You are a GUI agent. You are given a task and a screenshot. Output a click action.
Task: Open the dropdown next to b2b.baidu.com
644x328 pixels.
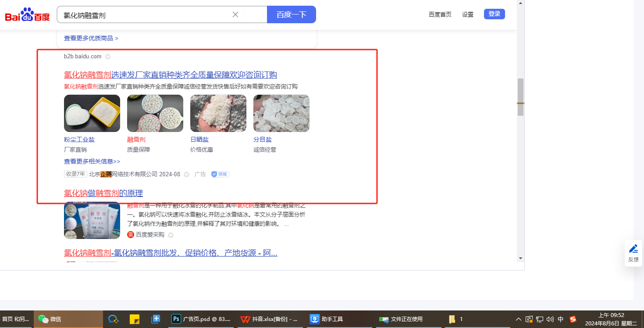click(108, 57)
